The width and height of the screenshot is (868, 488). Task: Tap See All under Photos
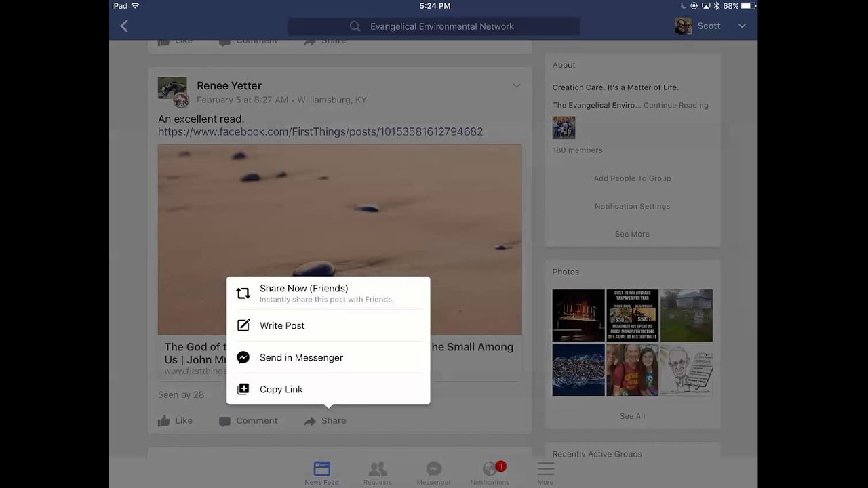coord(633,416)
